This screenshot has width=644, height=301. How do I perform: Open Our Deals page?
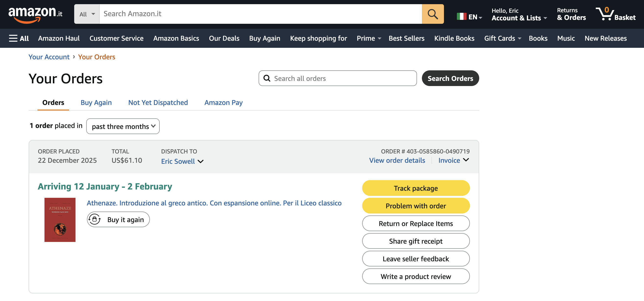coord(224,38)
